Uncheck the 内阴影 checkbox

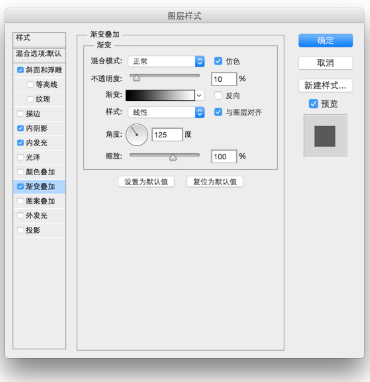(x=20, y=128)
